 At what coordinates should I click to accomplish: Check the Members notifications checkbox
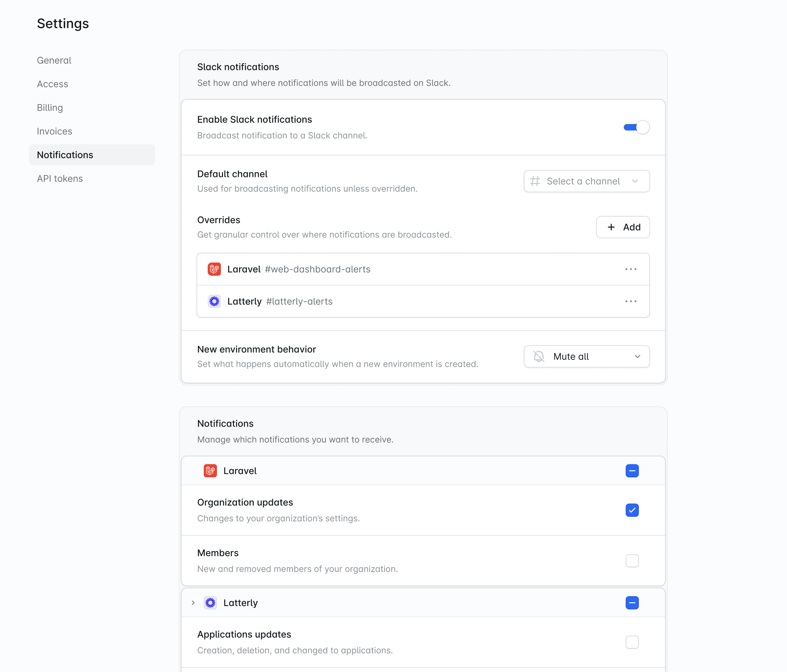[632, 561]
